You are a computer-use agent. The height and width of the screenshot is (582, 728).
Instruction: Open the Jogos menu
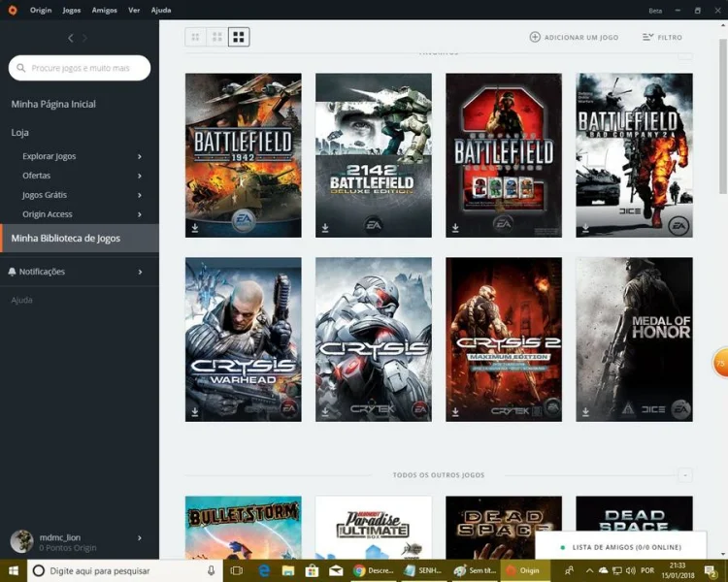[x=72, y=10]
